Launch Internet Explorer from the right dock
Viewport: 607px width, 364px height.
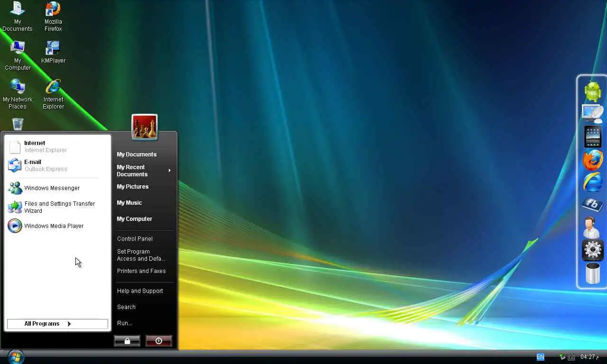pos(593,182)
